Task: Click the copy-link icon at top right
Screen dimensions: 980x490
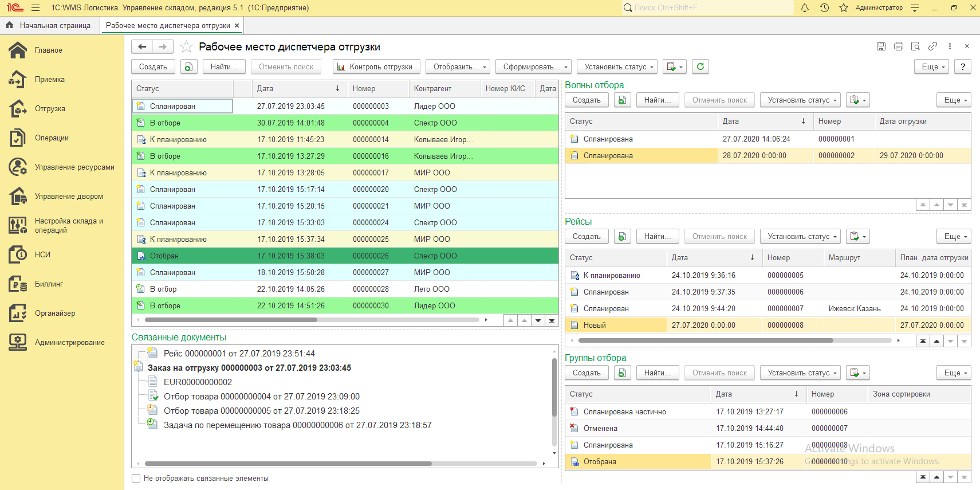Action: pos(933,46)
